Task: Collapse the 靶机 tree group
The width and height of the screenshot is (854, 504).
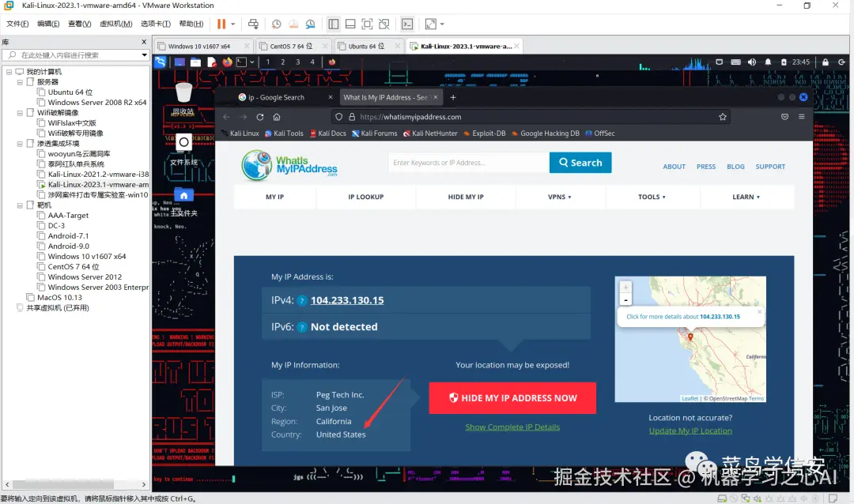Action: pyautogui.click(x=20, y=205)
